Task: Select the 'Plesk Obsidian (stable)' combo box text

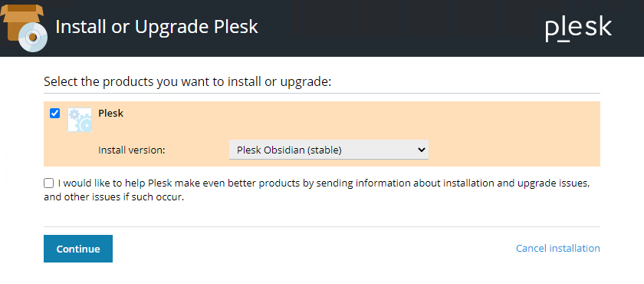Action: pos(289,150)
